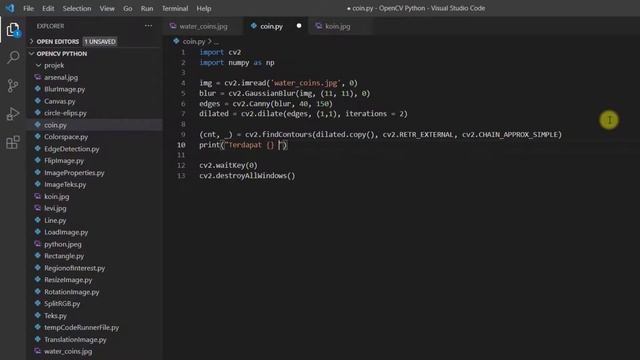Open Rectangle.py in the explorer

coord(64,256)
